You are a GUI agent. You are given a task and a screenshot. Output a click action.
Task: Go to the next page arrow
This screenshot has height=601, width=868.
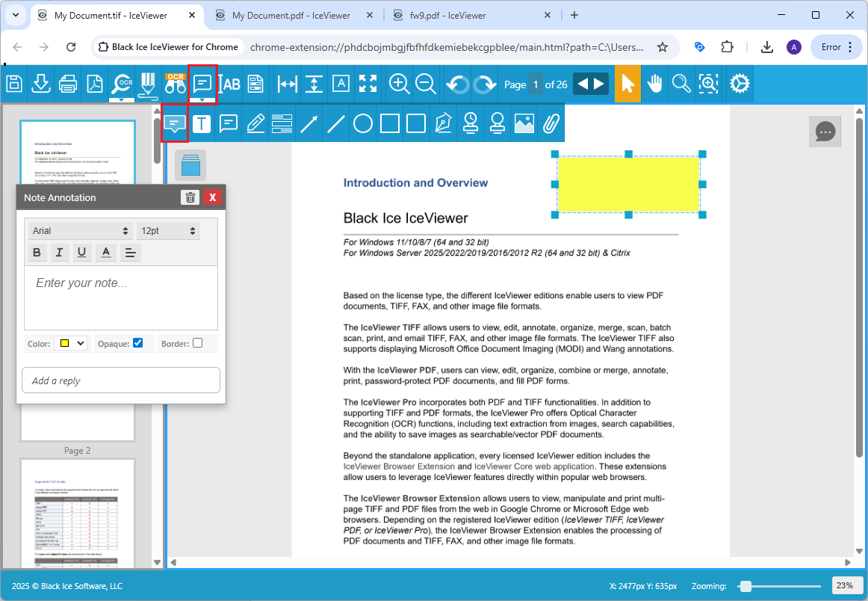pyautogui.click(x=600, y=84)
